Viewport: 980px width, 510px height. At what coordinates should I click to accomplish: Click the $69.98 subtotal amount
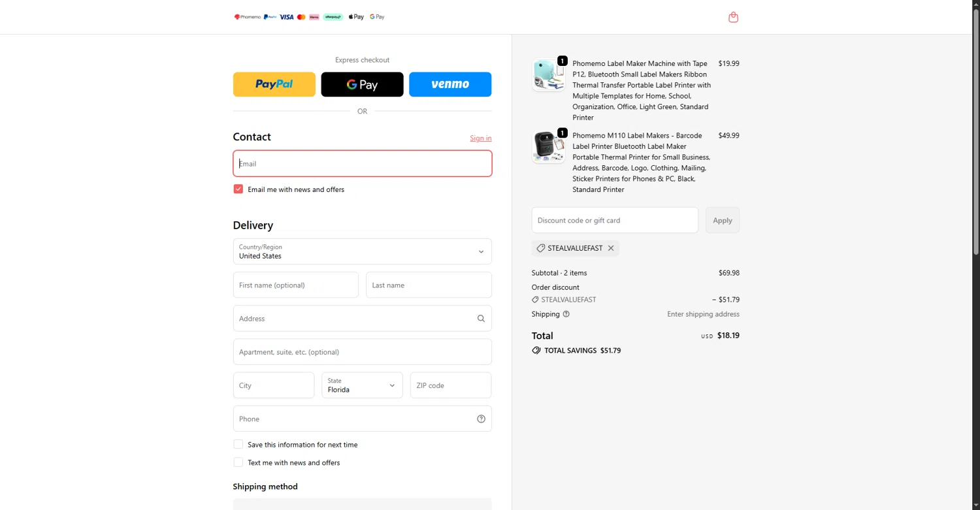(x=728, y=273)
